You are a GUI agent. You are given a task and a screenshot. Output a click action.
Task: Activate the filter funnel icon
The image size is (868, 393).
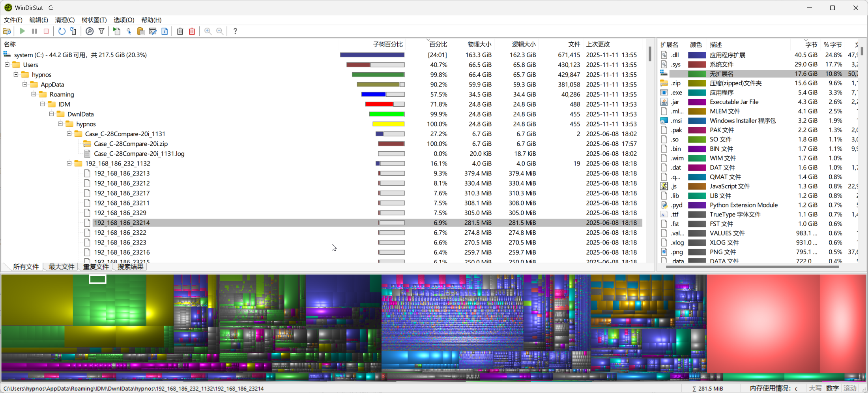coord(101,31)
